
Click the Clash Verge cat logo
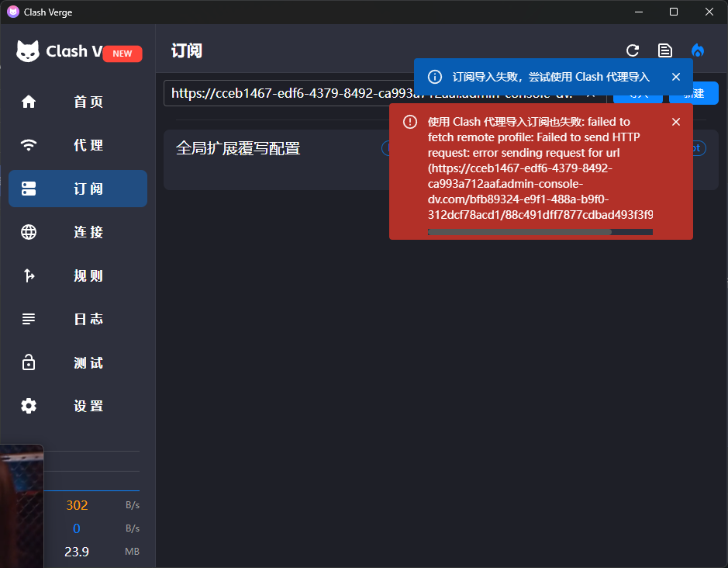28,51
